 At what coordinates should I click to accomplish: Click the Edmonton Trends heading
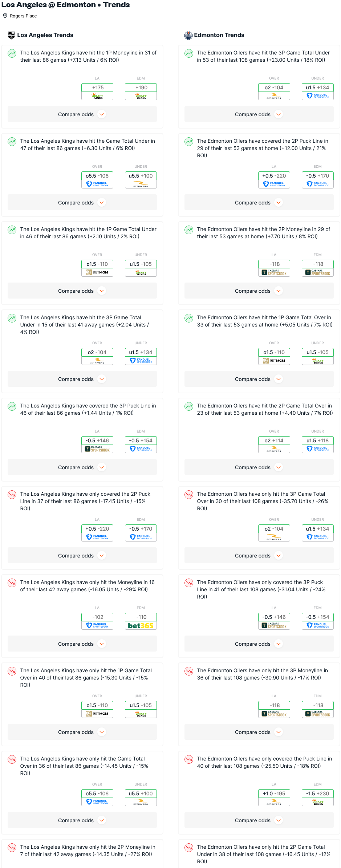pyautogui.click(x=219, y=35)
